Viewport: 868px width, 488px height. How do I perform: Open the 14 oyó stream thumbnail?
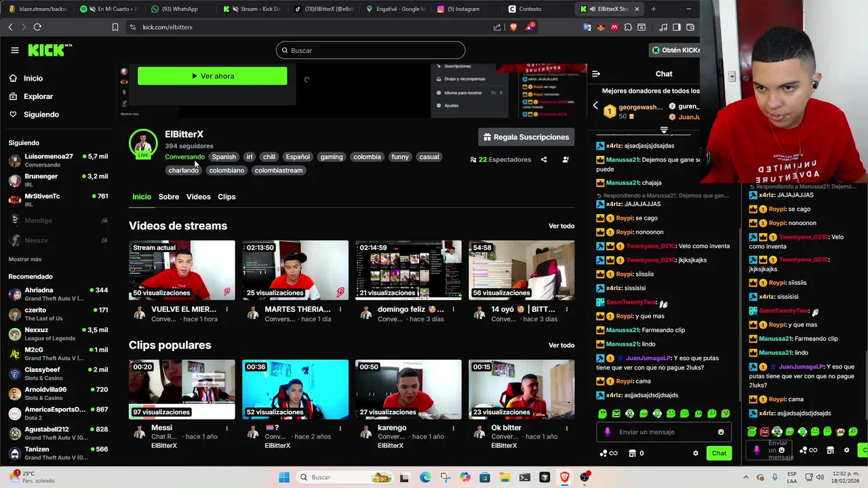coord(521,270)
